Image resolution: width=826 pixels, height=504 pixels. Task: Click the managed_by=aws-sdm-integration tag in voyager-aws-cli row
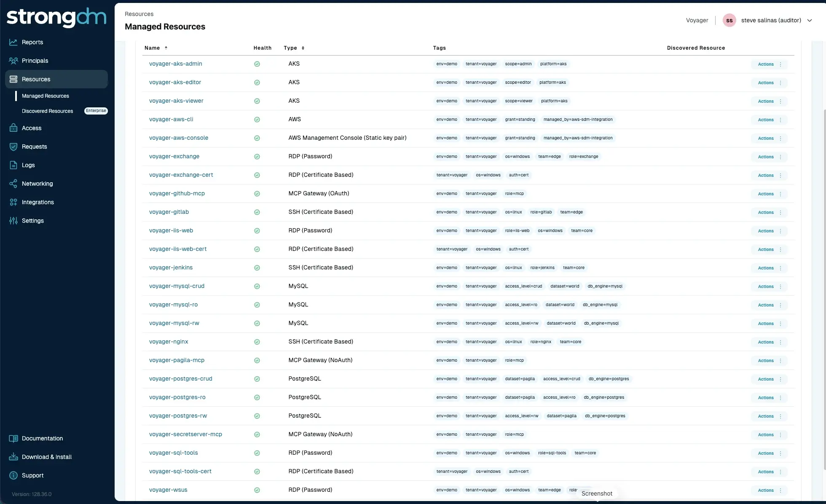pos(578,120)
